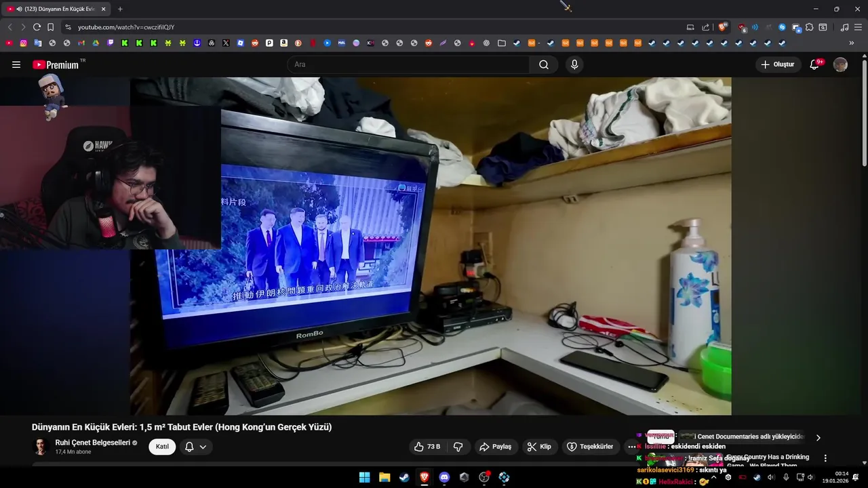
Task: Switch to the YouTube browser tab
Action: pyautogui.click(x=56, y=9)
